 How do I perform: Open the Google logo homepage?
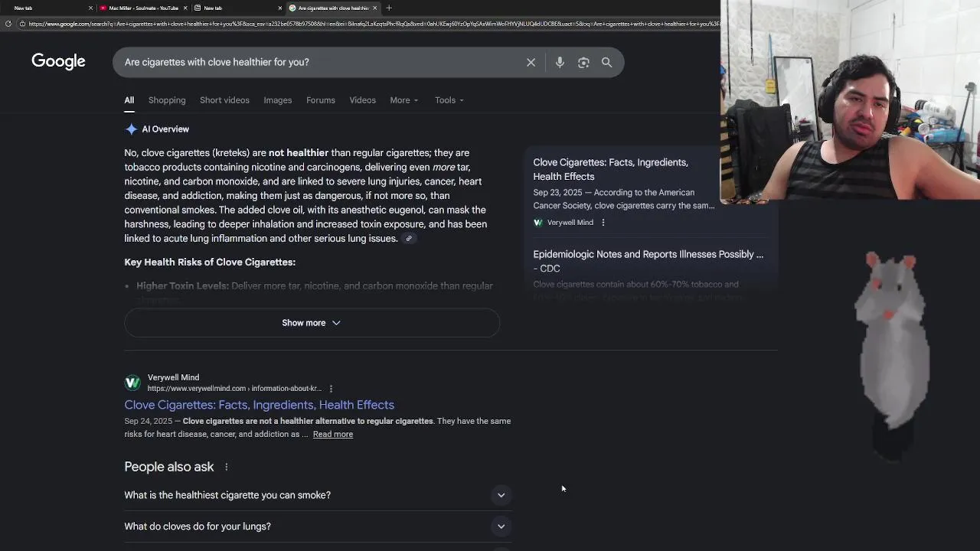coord(58,61)
